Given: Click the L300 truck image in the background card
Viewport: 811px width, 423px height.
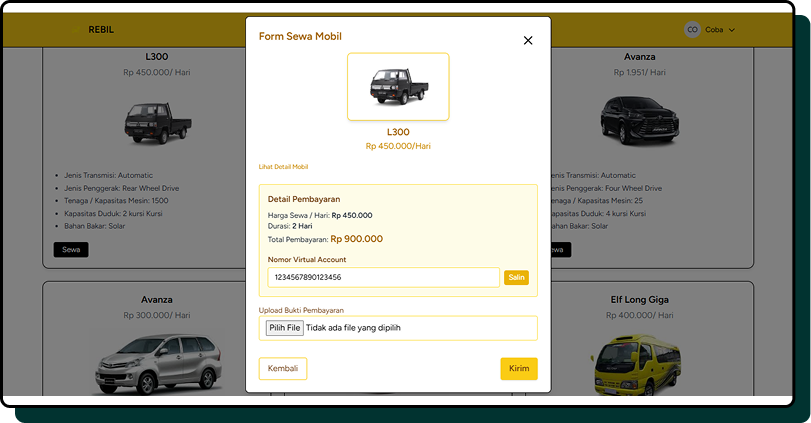Looking at the screenshot, I should (158, 123).
